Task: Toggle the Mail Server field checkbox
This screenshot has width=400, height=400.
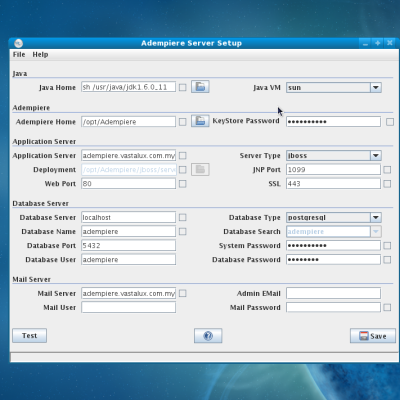Action: pyautogui.click(x=183, y=293)
